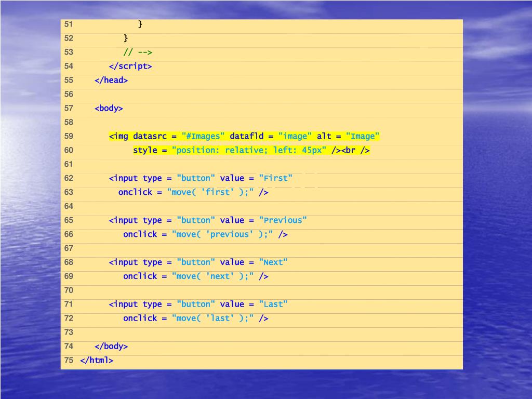Click the 'onclick' attribute on line 69
Screen dimensions: 532x399
pos(140,276)
